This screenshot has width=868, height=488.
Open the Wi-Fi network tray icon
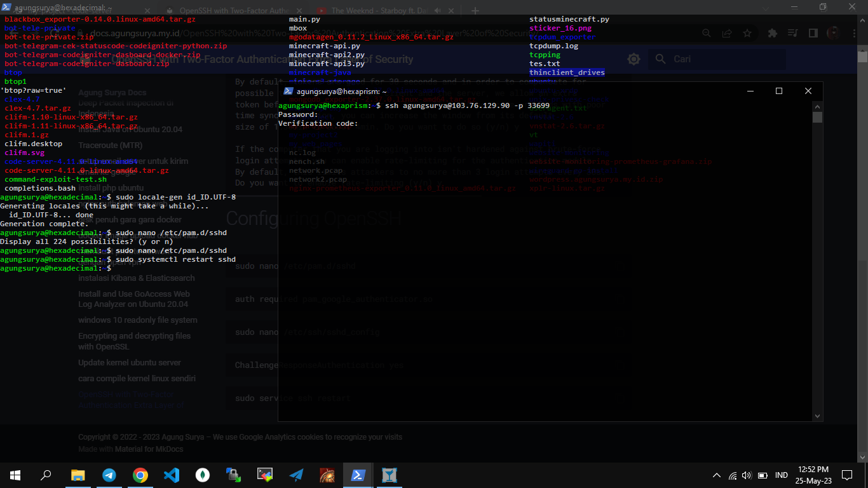[x=732, y=475]
